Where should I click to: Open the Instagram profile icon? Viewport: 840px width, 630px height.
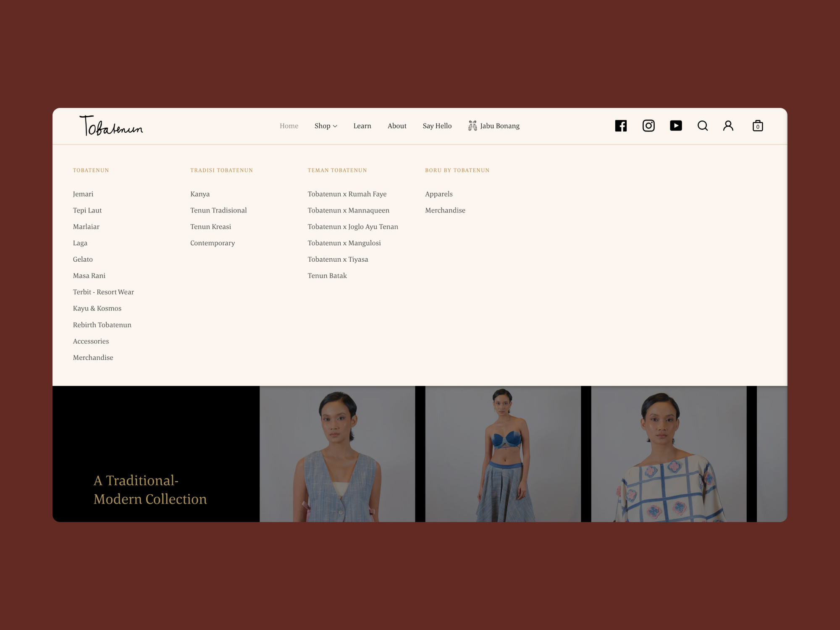[648, 126]
